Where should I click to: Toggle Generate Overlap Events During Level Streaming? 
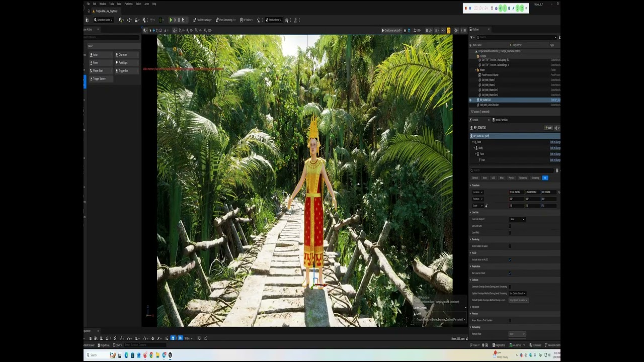pos(510,287)
